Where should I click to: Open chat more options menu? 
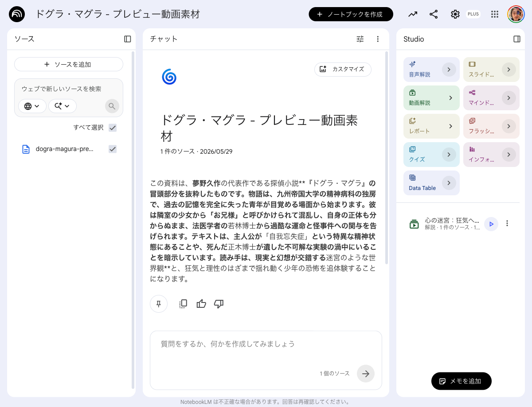tap(378, 39)
